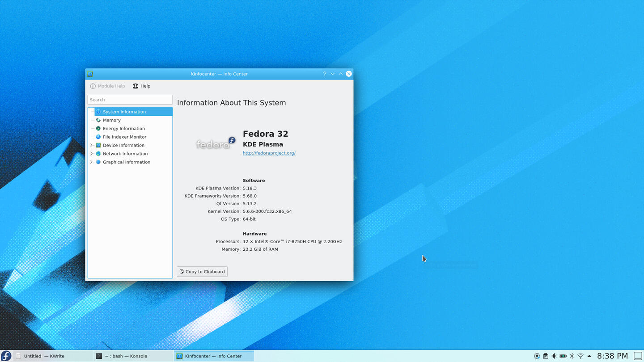The height and width of the screenshot is (362, 644).
Task: Click Copy to Clipboard button
Action: tap(202, 272)
